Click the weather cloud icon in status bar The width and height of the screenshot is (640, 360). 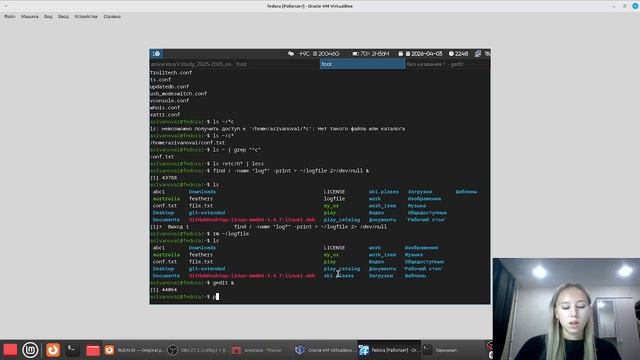pos(291,53)
